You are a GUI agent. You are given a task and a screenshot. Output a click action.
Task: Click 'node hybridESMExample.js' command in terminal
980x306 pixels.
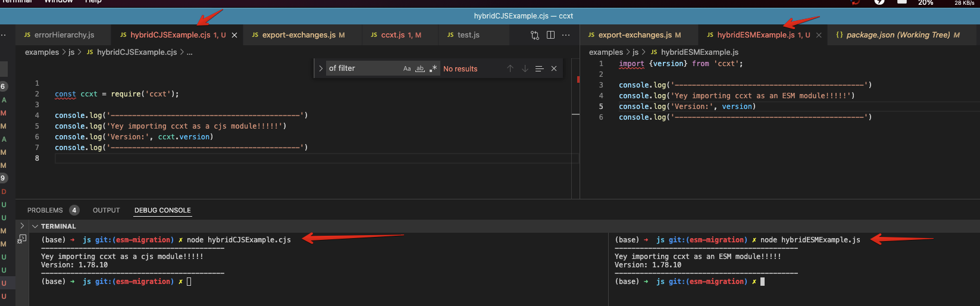pyautogui.click(x=810, y=240)
